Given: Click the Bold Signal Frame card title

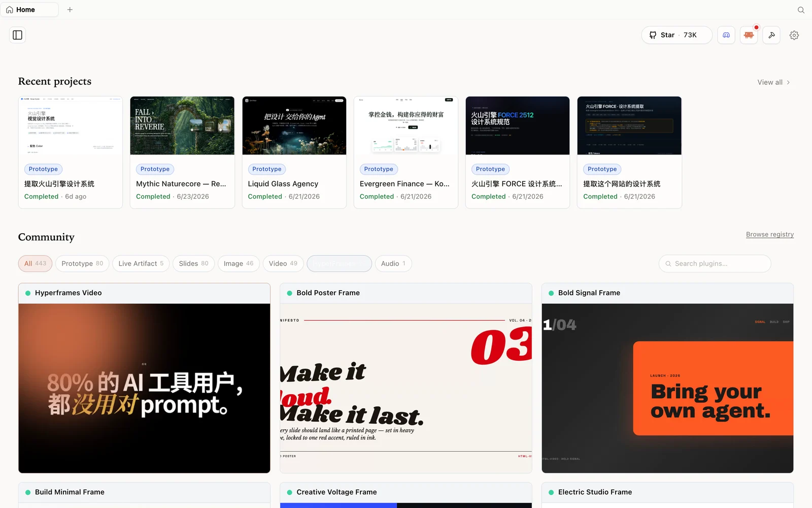Looking at the screenshot, I should click(x=589, y=293).
